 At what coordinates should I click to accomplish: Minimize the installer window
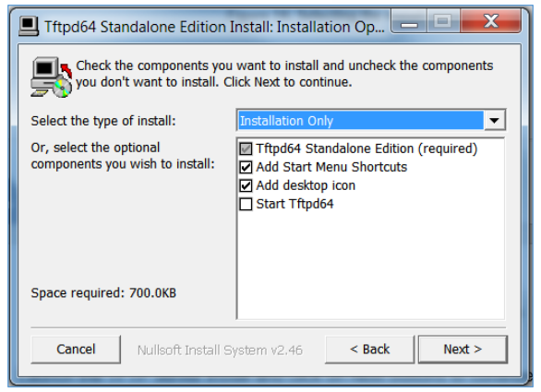[x=409, y=21]
